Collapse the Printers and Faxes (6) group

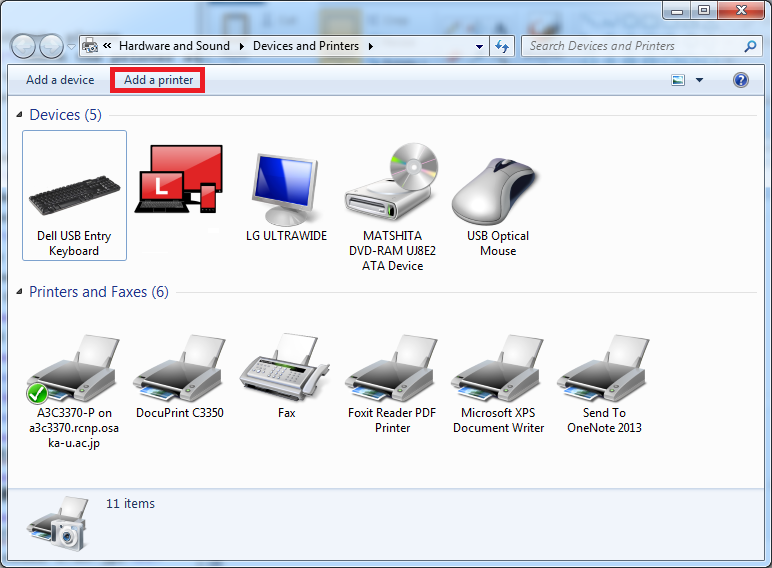(19, 292)
